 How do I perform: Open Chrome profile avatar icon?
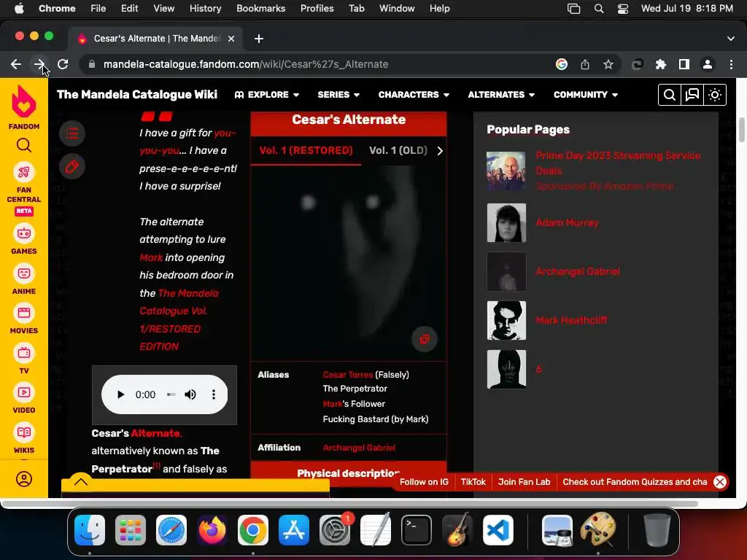(x=708, y=64)
